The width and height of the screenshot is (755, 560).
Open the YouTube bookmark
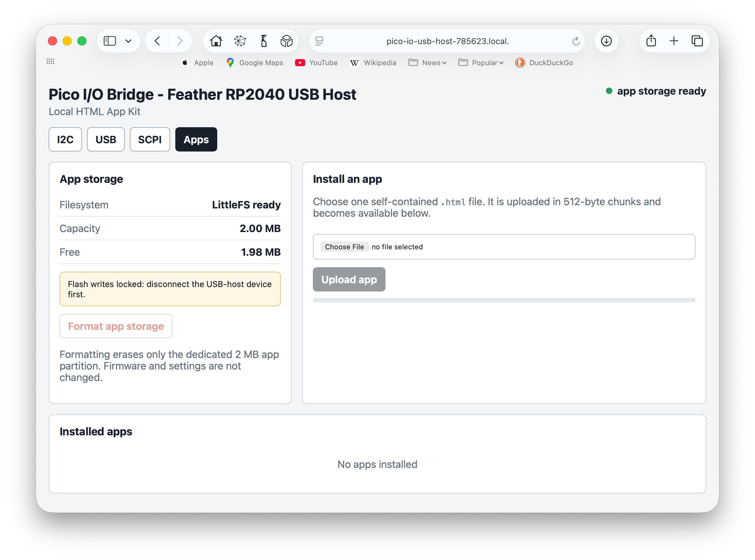point(316,63)
